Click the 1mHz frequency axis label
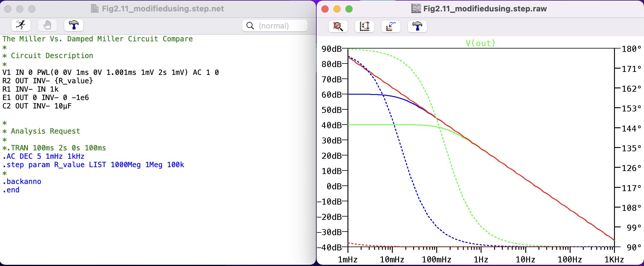Viewport: 644px width, 266px height. coord(348,259)
